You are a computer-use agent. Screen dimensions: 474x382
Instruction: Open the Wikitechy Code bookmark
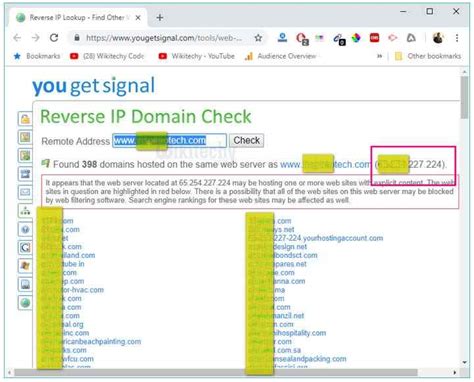[x=107, y=56]
